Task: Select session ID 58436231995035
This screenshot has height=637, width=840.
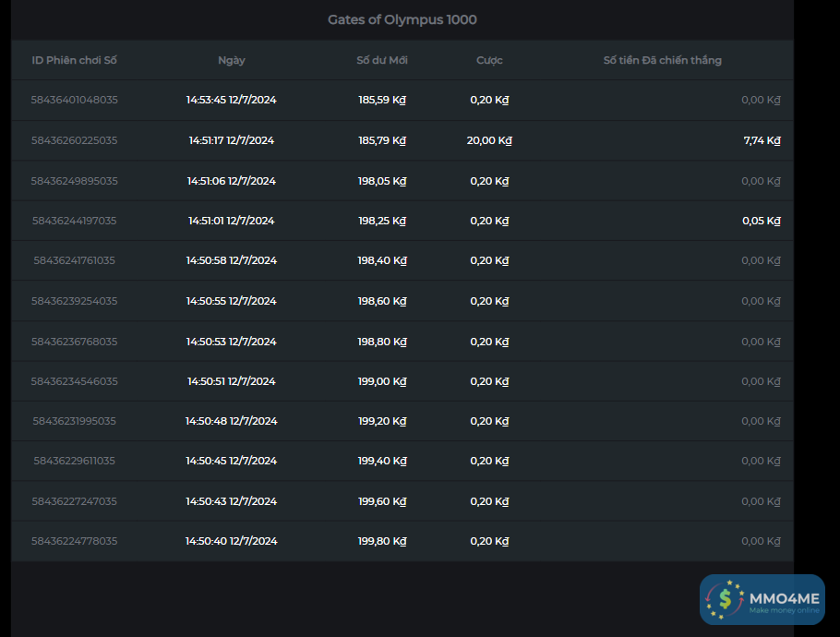Action: (x=75, y=421)
